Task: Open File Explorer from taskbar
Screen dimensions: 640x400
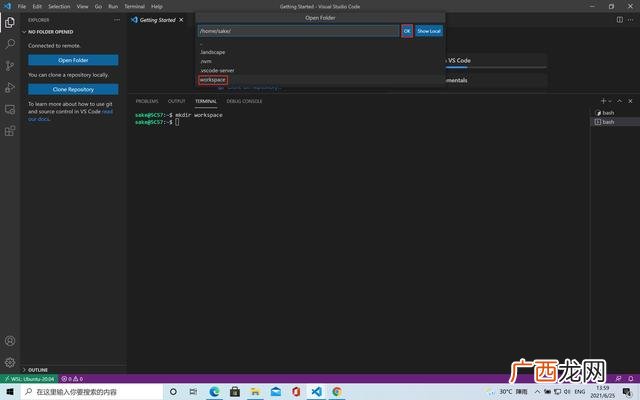Action: [x=255, y=392]
